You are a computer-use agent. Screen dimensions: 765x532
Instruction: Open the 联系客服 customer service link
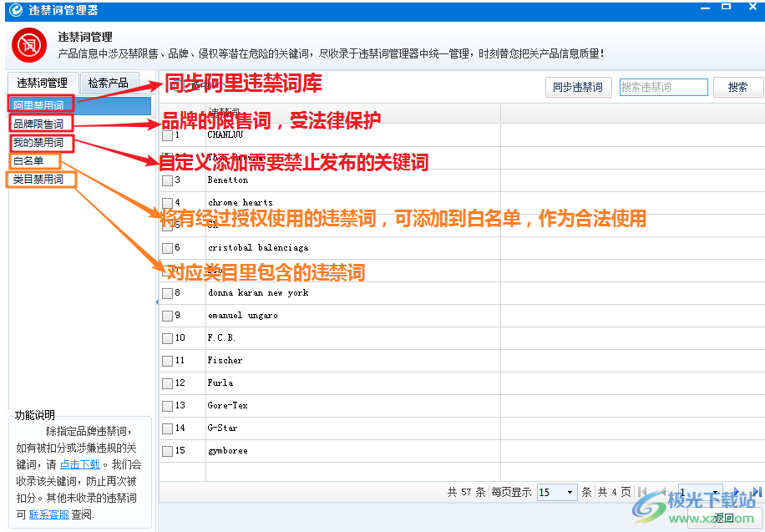(x=49, y=514)
